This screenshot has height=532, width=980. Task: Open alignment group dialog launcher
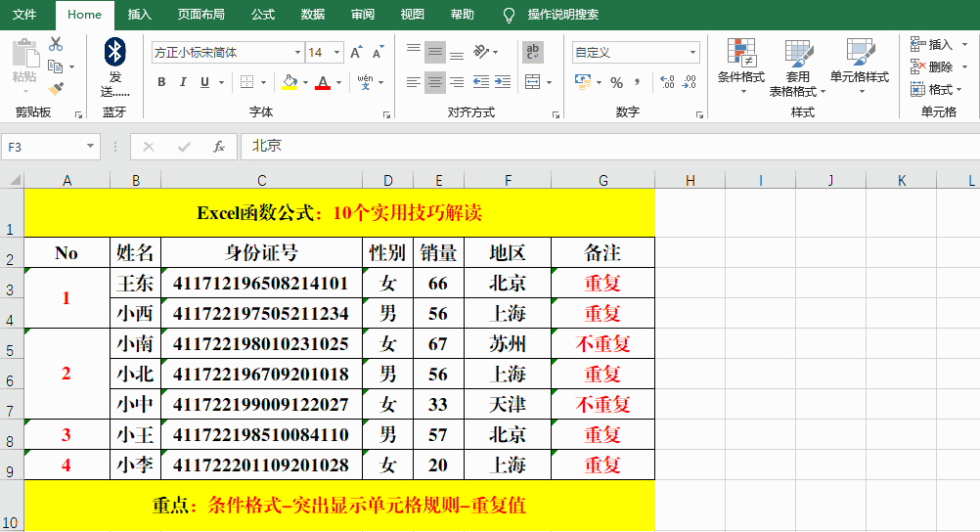pos(556,114)
